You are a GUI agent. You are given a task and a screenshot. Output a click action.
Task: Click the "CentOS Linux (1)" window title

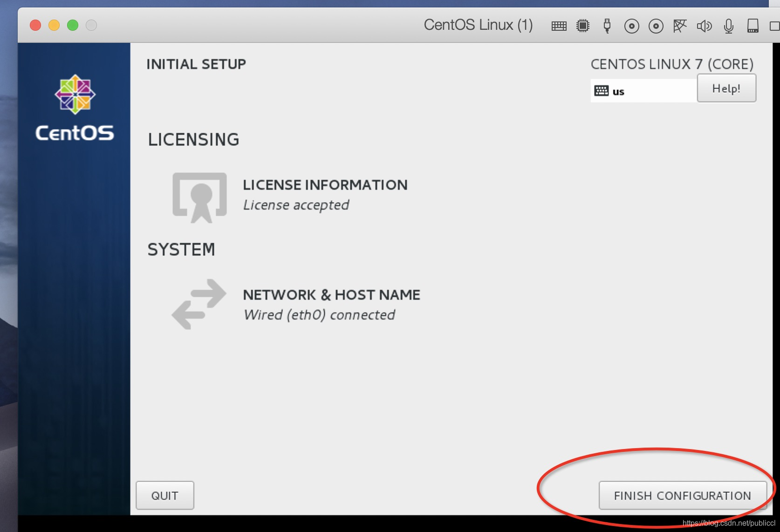(x=479, y=25)
